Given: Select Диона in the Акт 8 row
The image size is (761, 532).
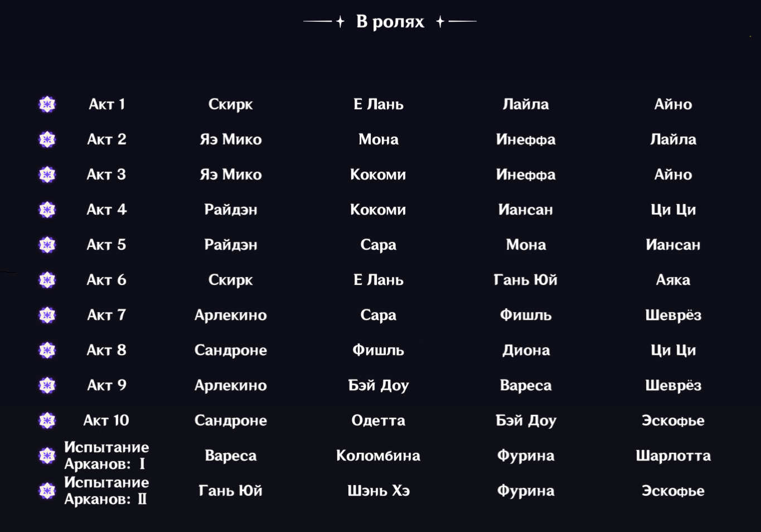Looking at the screenshot, I should (526, 351).
